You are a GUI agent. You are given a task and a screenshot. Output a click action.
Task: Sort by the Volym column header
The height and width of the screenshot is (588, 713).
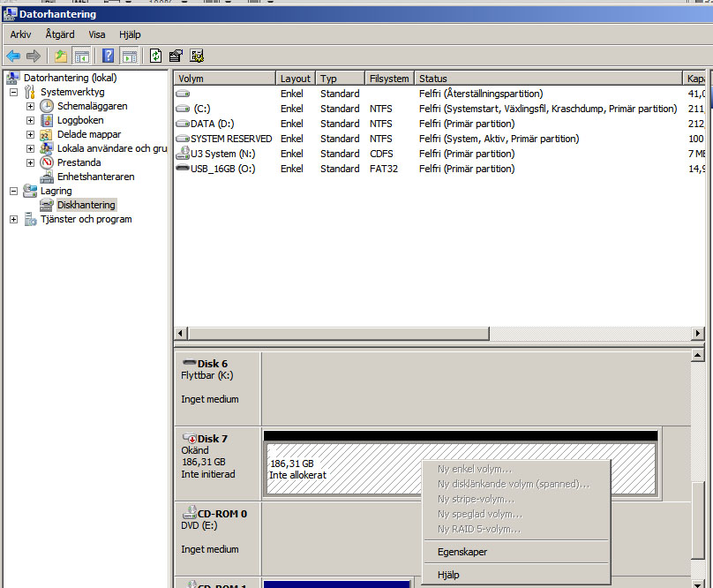tap(225, 79)
